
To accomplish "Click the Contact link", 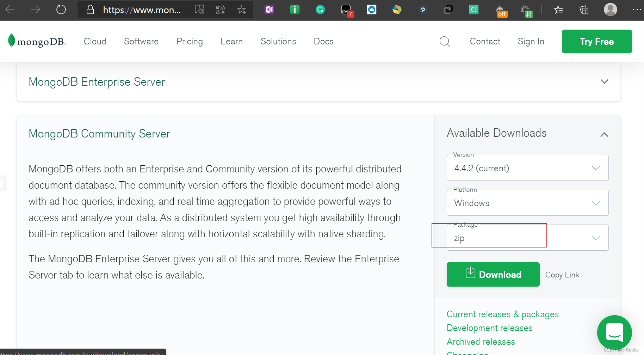I will (x=485, y=41).
